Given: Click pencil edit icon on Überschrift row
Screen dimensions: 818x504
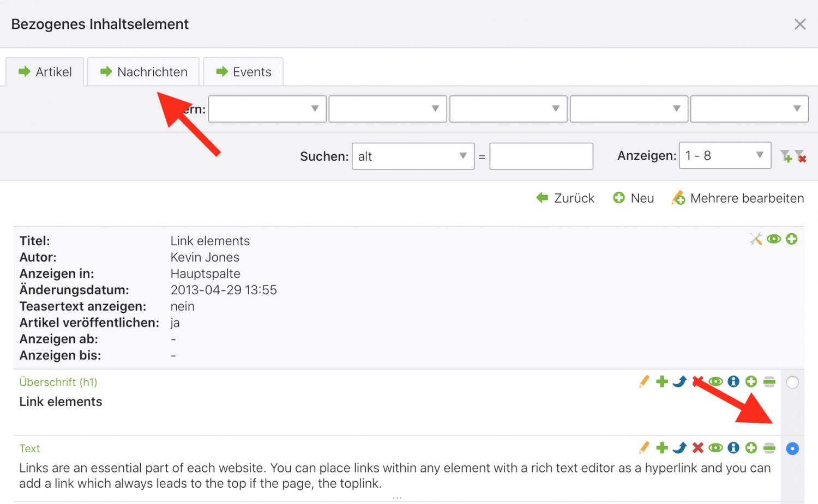Looking at the screenshot, I should pyautogui.click(x=644, y=381).
